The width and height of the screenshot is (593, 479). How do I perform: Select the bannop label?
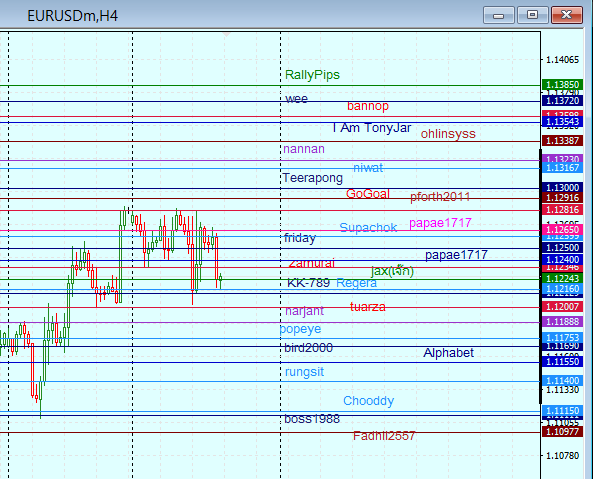368,106
